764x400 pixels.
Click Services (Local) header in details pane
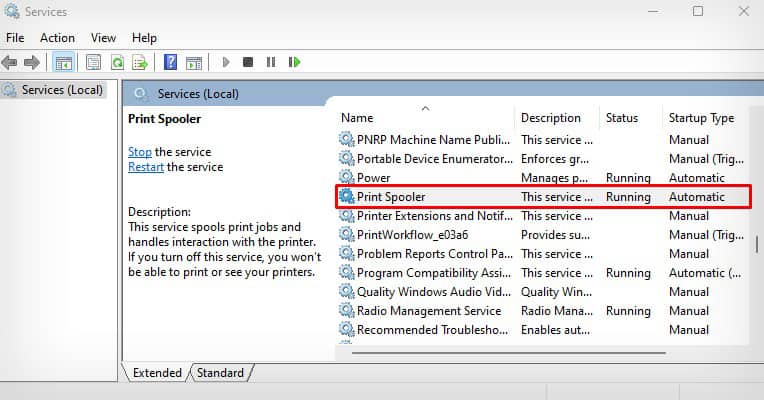(x=198, y=94)
